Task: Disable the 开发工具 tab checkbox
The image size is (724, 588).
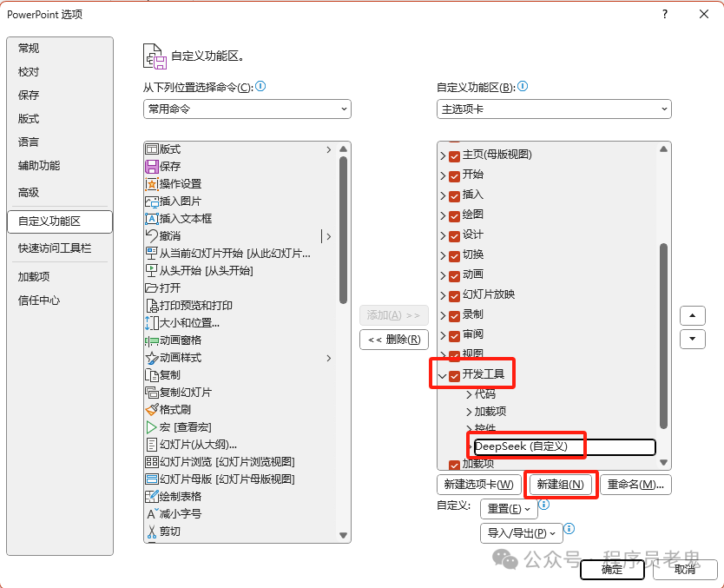Action: click(x=454, y=376)
